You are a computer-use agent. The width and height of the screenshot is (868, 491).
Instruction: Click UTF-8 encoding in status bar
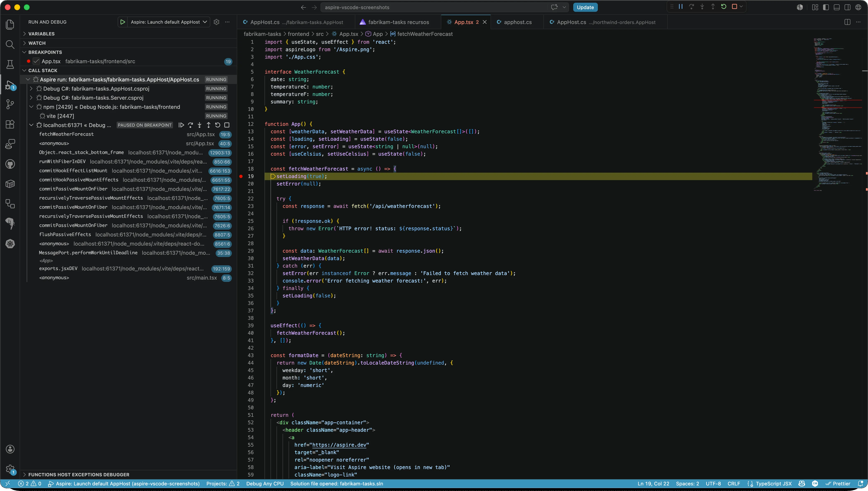point(713,484)
